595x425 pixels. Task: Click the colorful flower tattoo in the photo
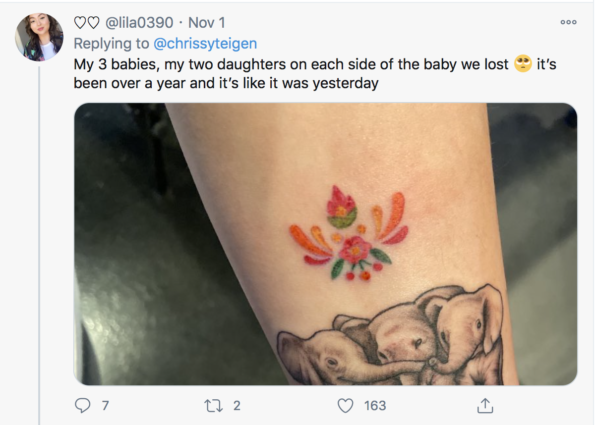coord(349,233)
